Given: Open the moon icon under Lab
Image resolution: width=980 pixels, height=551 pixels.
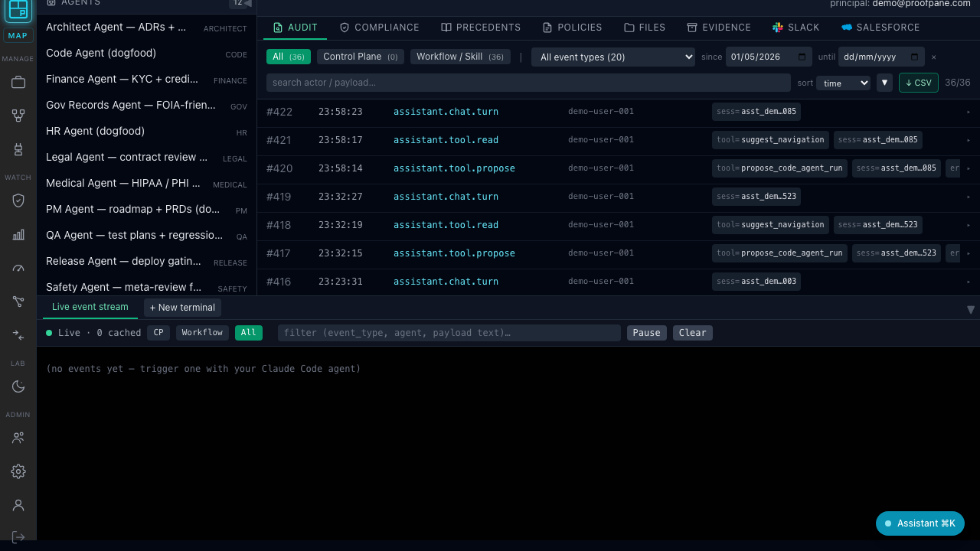Looking at the screenshot, I should point(18,386).
